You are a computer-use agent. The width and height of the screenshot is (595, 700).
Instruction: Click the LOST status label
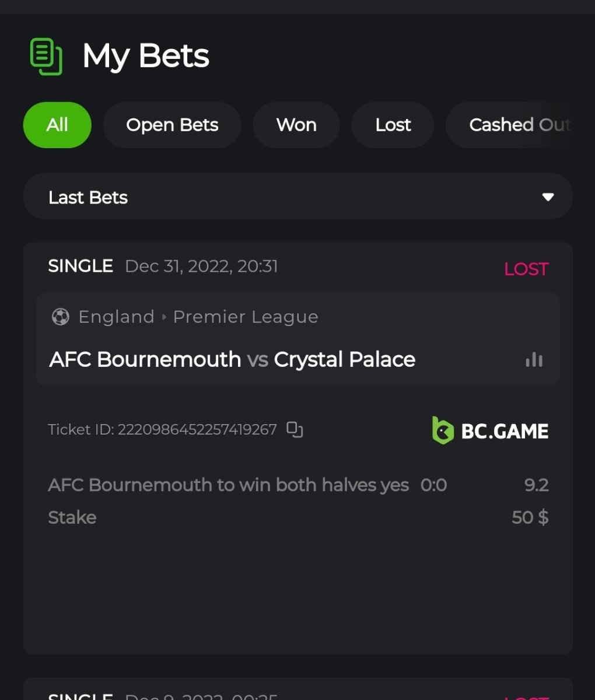pos(526,269)
